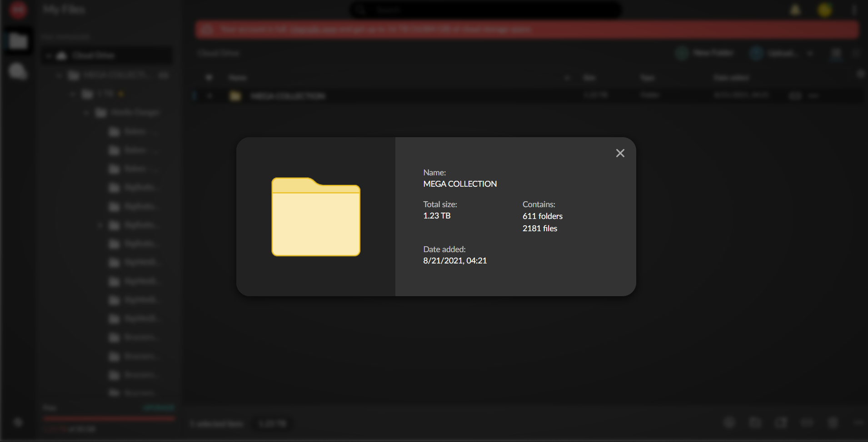Open the yellow account avatar

(825, 10)
